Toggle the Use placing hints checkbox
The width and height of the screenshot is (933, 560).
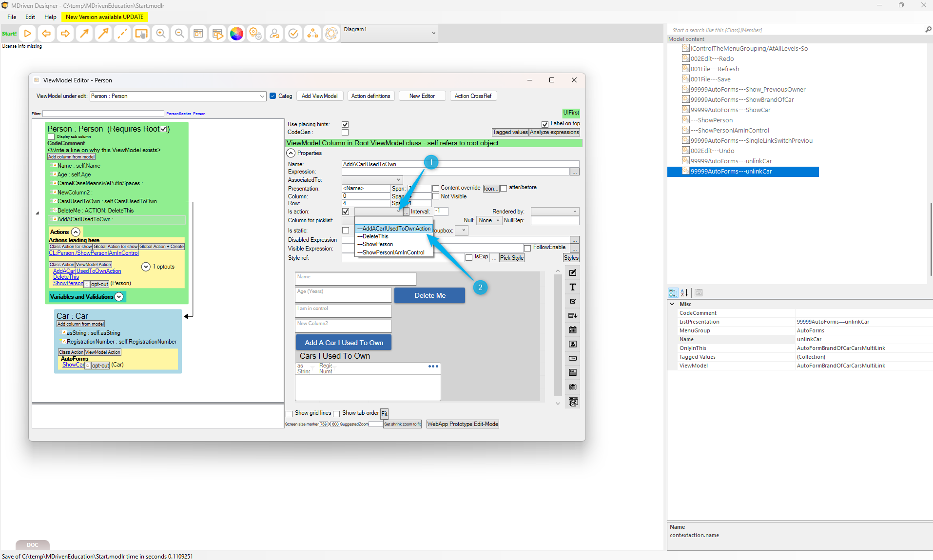(345, 124)
